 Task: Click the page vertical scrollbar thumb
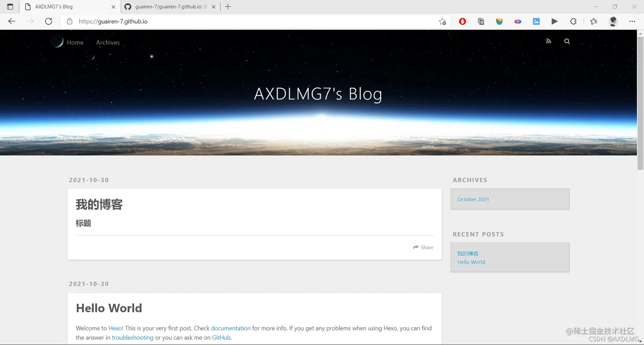coord(640,103)
